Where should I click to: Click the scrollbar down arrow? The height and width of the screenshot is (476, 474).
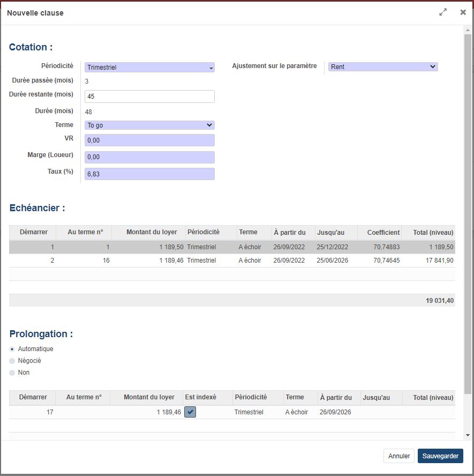click(468, 435)
